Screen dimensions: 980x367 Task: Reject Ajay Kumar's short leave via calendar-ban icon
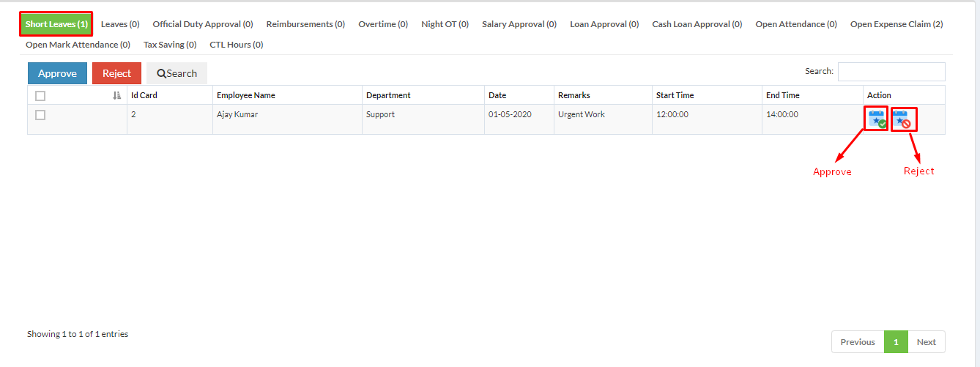pyautogui.click(x=902, y=119)
